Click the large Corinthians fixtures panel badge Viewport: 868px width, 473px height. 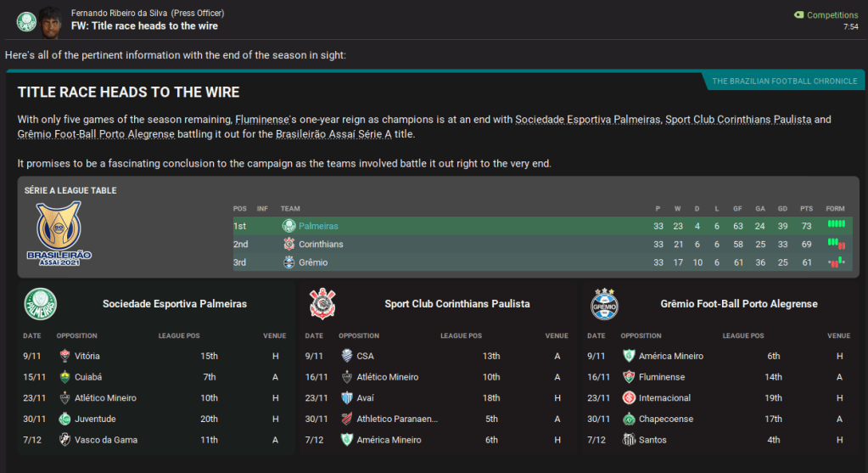click(x=322, y=304)
